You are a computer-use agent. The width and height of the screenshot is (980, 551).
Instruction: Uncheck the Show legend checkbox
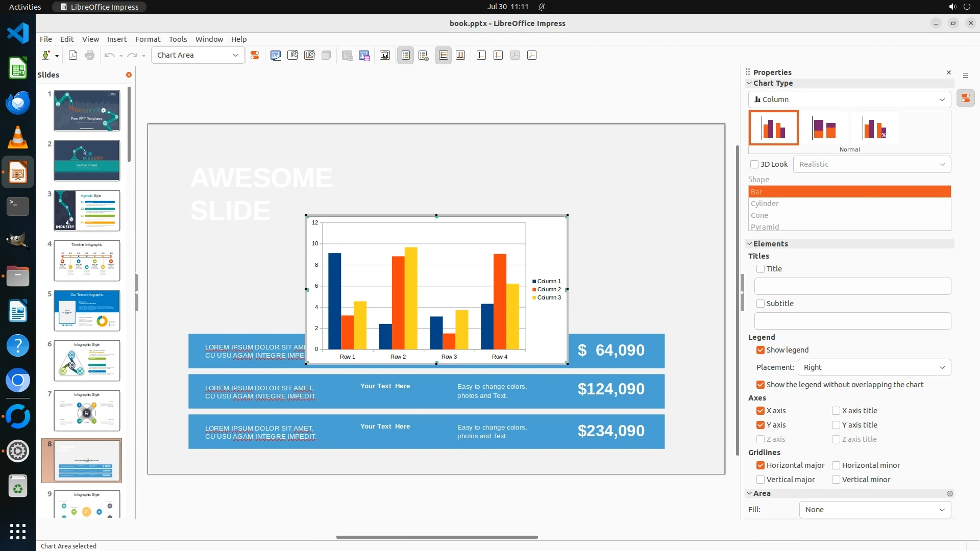[761, 350]
